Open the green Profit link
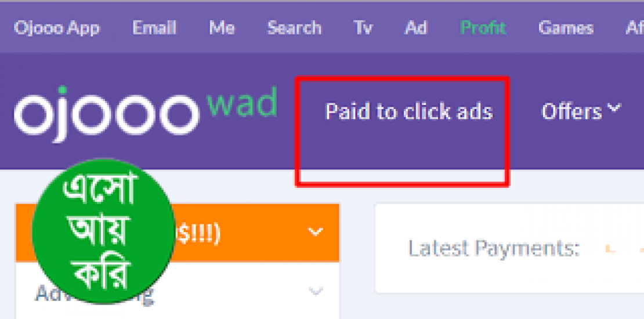This screenshot has width=644, height=319. 483,28
